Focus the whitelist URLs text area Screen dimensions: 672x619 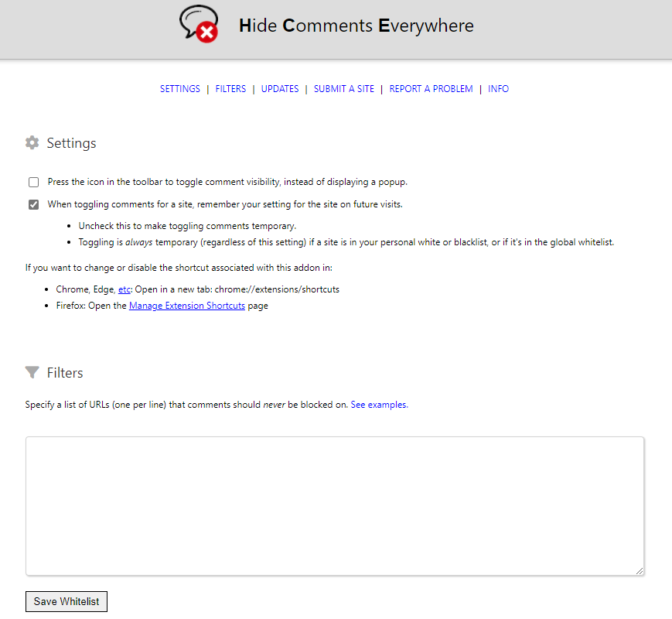(335, 506)
